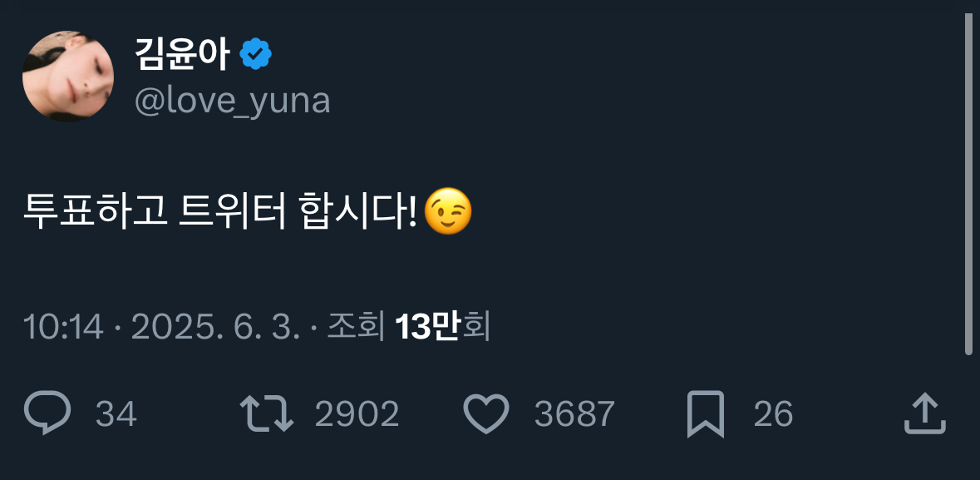Click the 2025. 6. 3. date
The height and width of the screenshot is (480, 980).
(x=215, y=328)
